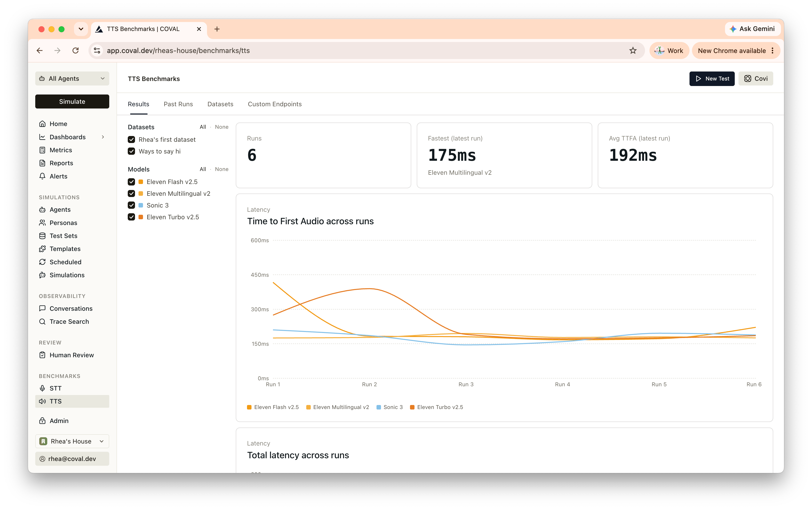Select All models link
Image resolution: width=812 pixels, height=510 pixels.
[x=203, y=169]
